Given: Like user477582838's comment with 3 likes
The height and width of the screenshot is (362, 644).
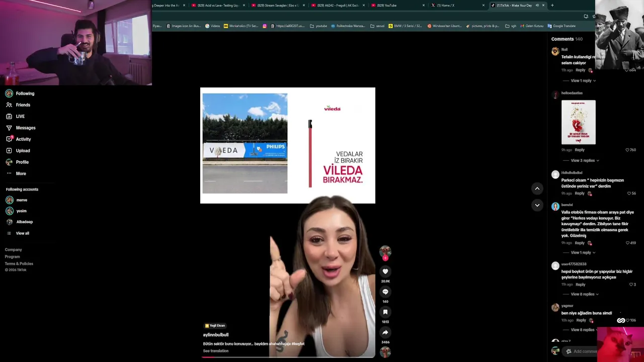Looking at the screenshot, I should pos(633,285).
